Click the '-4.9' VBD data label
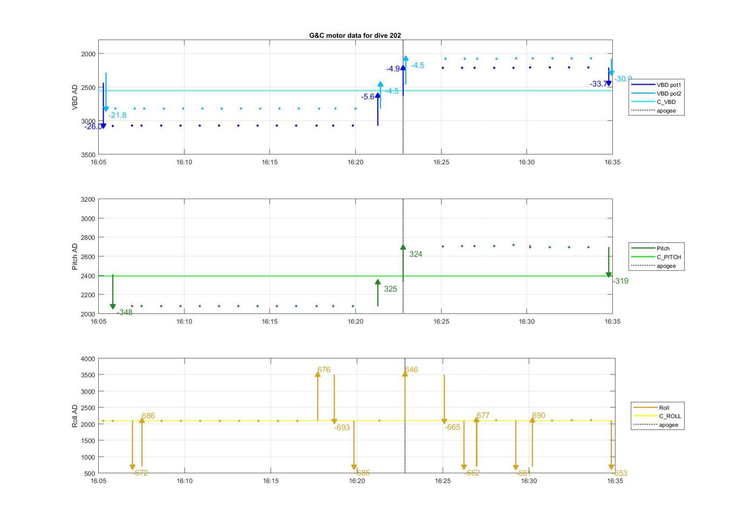 click(393, 69)
